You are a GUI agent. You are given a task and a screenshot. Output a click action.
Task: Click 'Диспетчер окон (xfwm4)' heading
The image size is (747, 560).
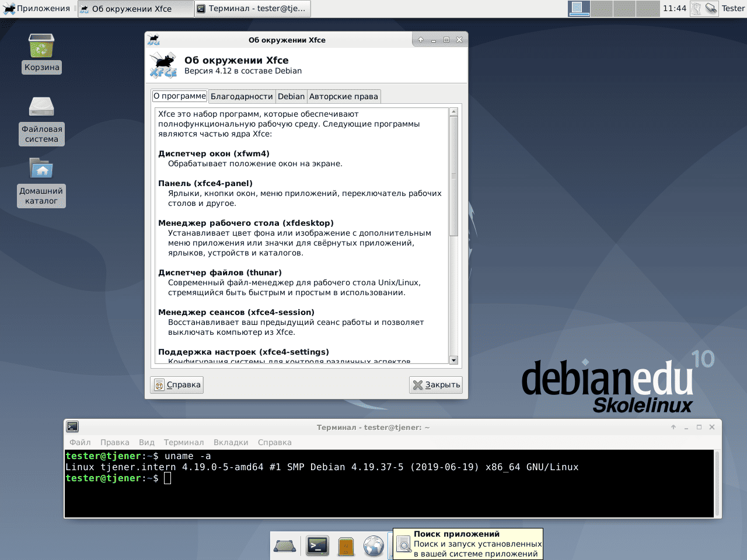(214, 153)
